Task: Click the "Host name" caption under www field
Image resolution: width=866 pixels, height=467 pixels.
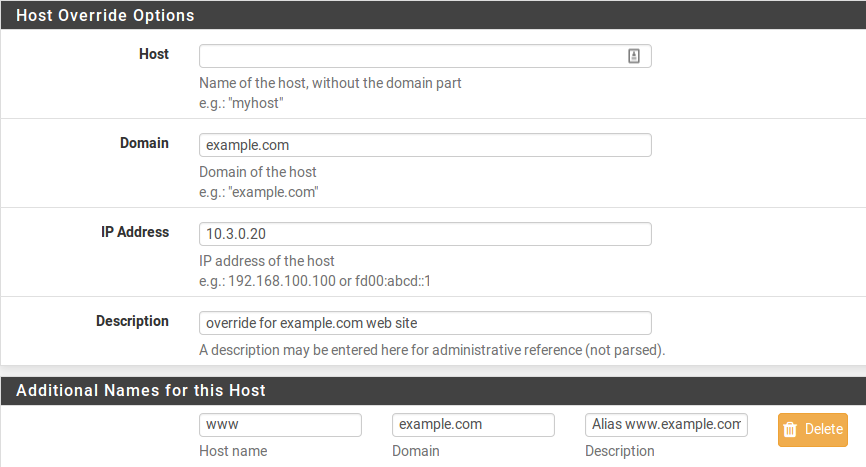Action: click(x=233, y=451)
